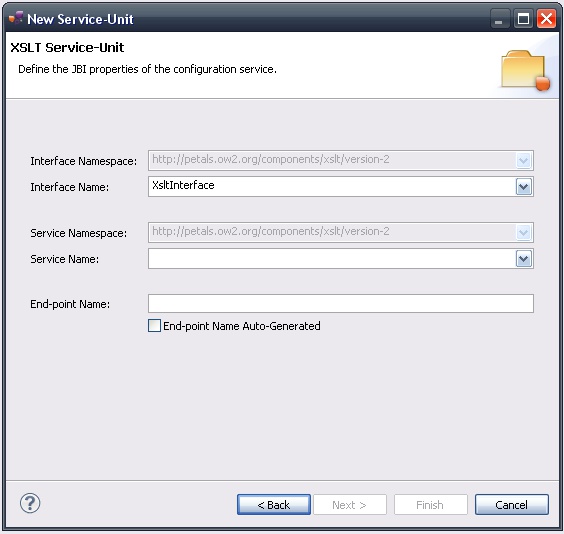564x534 pixels.
Task: Cancel the New Service-Unit wizard
Action: click(511, 505)
